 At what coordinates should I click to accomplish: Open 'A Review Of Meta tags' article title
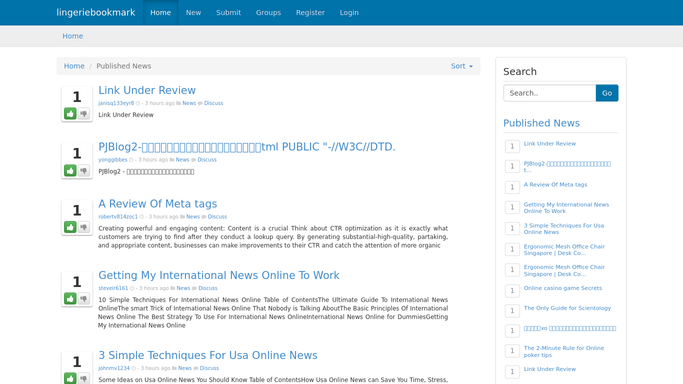[158, 204]
